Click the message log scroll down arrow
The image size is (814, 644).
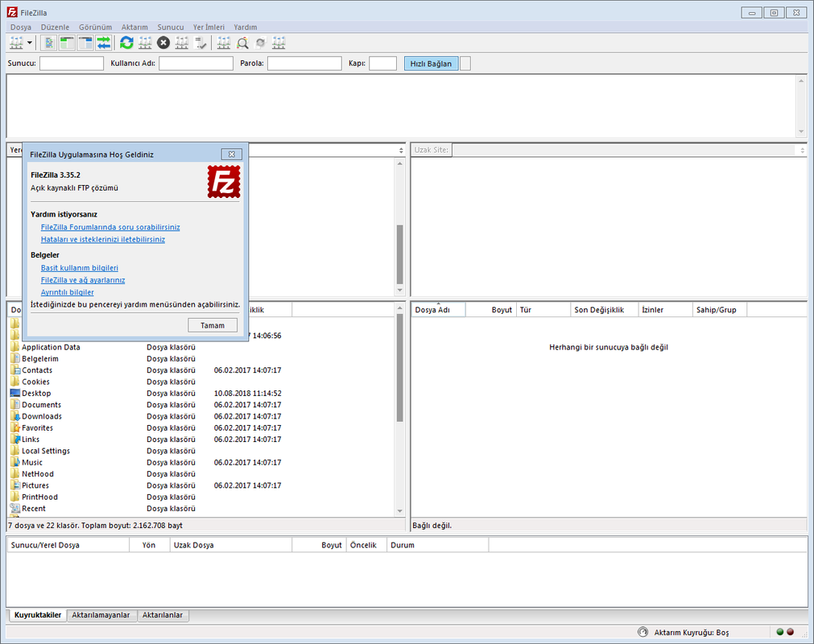click(x=801, y=132)
